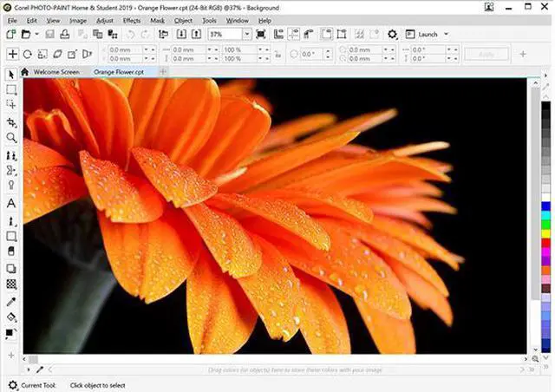
Task: Enable Scale mode on property bar
Action: tap(42, 54)
